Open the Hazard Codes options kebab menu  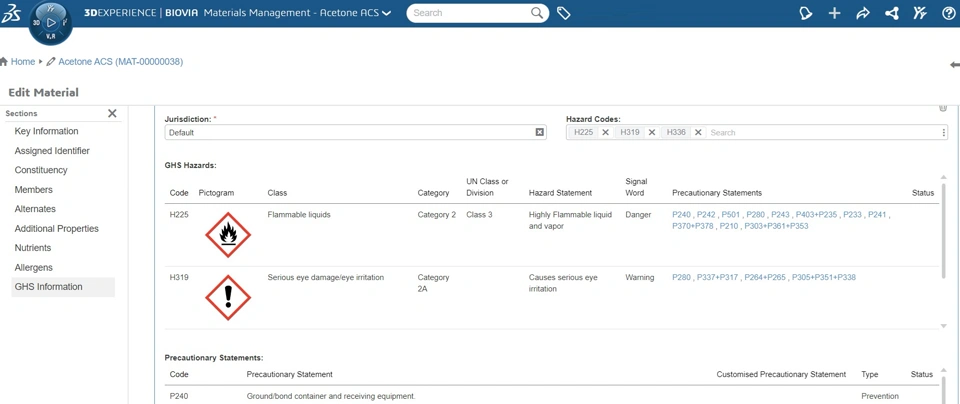(x=943, y=132)
